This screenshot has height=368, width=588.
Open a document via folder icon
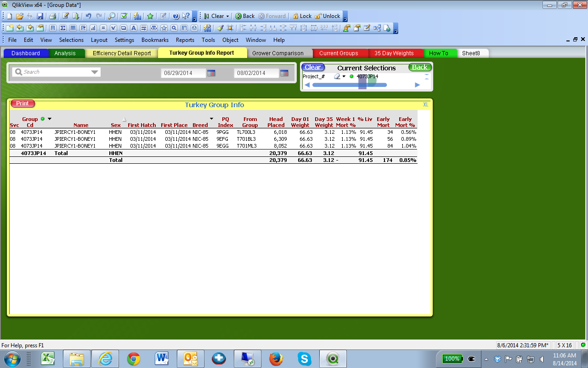(20, 16)
